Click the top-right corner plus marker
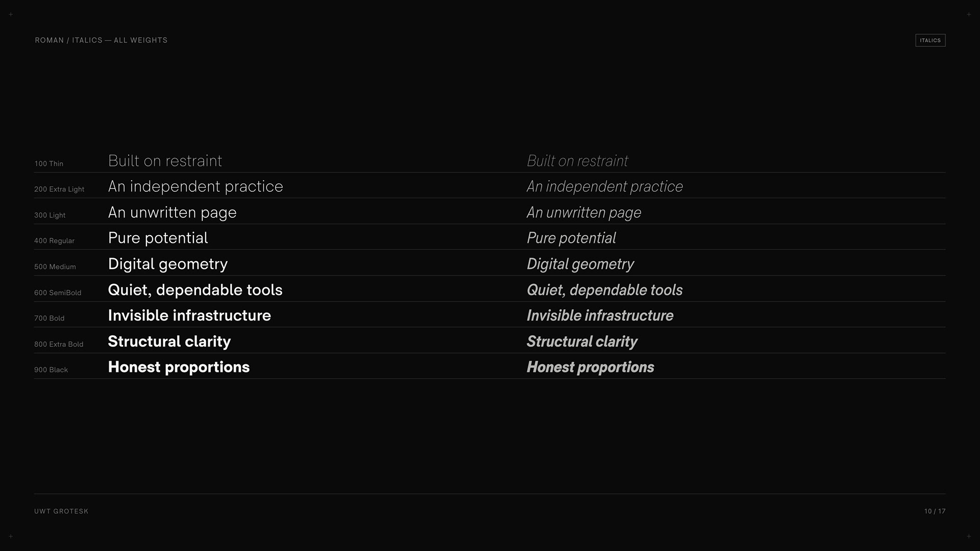The width and height of the screenshot is (980, 551). [969, 14]
